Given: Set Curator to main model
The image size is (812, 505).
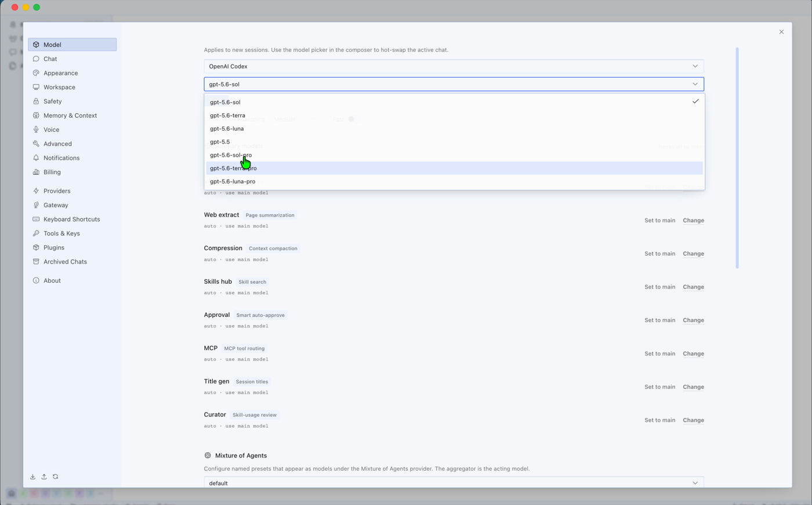Looking at the screenshot, I should [659, 420].
